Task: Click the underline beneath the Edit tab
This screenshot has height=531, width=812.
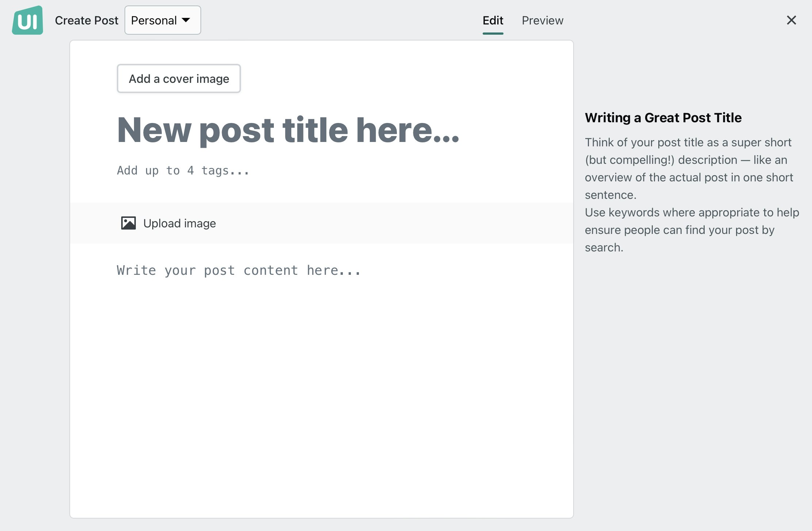Action: pyautogui.click(x=493, y=33)
